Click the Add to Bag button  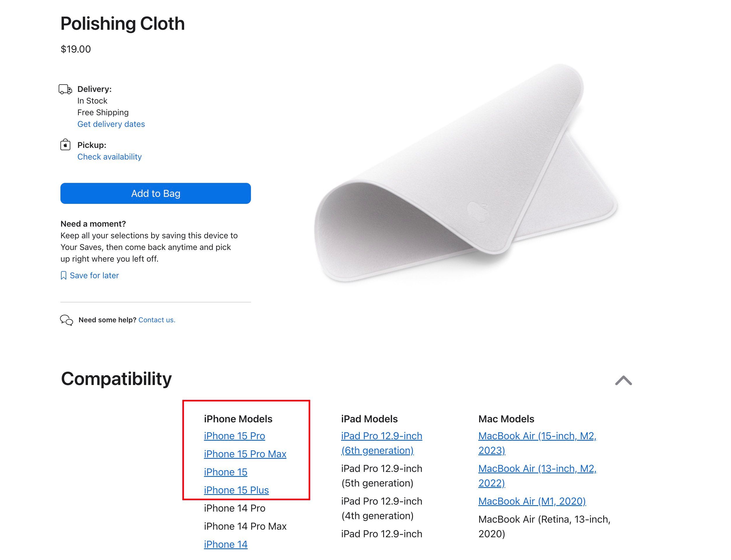click(x=155, y=193)
